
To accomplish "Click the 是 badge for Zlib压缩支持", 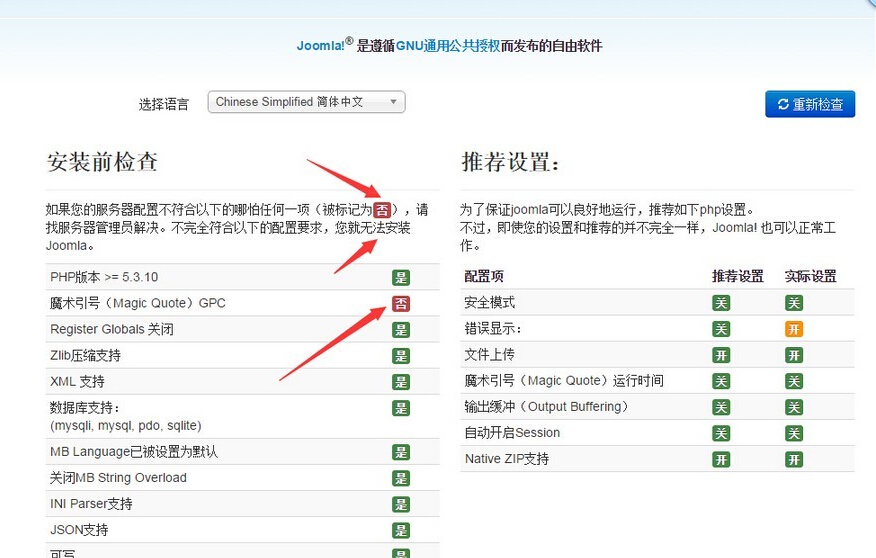I will click(x=401, y=356).
